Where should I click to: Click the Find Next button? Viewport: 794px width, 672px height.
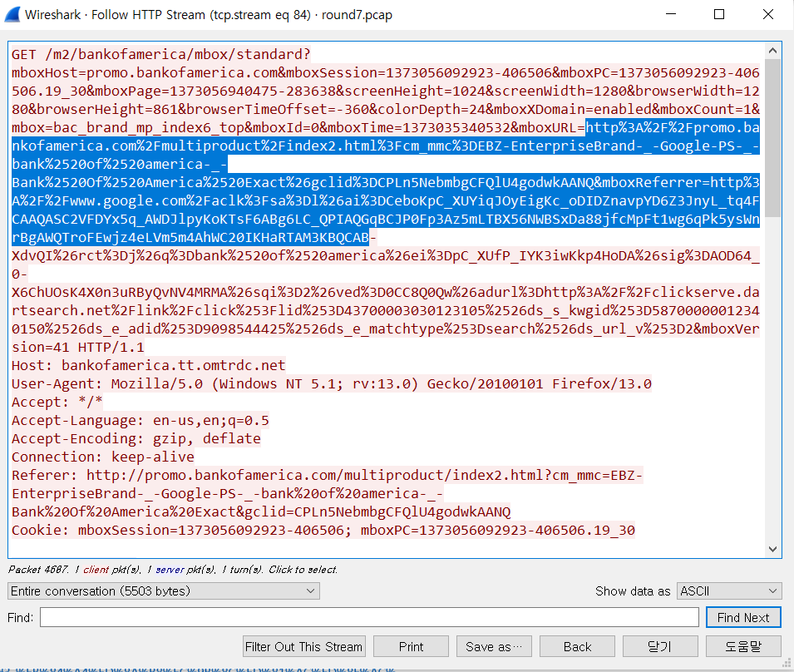coord(743,617)
